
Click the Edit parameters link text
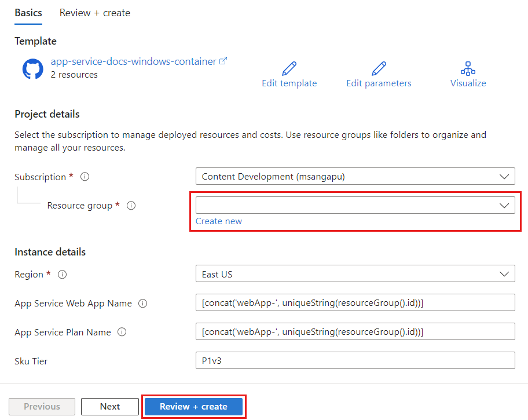[379, 83]
